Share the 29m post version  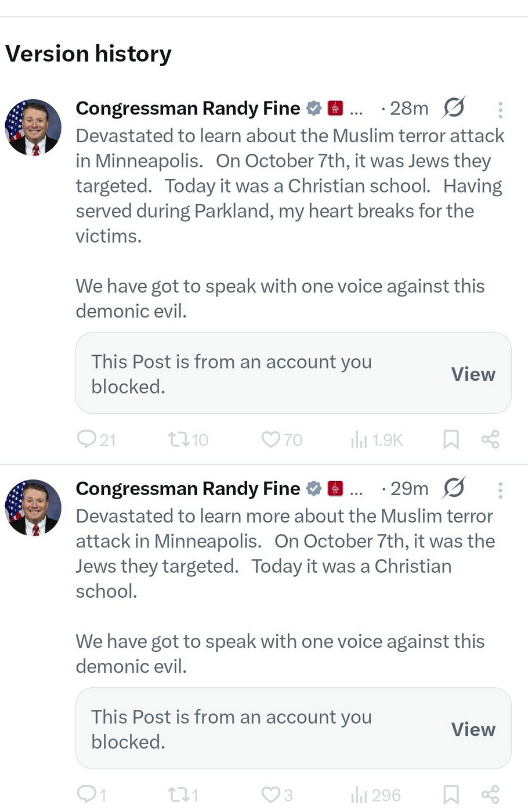(x=490, y=794)
